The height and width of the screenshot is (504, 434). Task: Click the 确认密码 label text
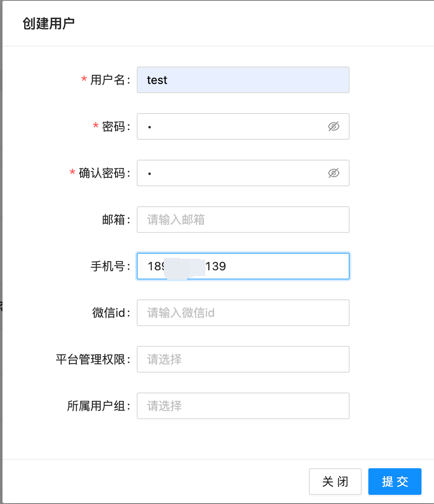pyautogui.click(x=102, y=173)
